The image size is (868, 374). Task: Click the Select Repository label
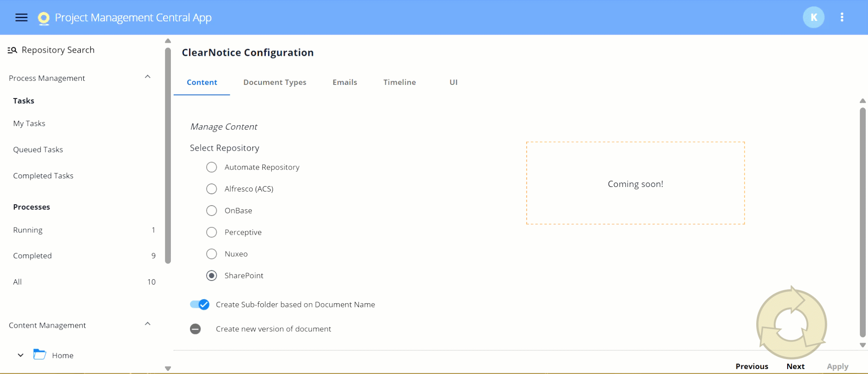[x=224, y=148]
